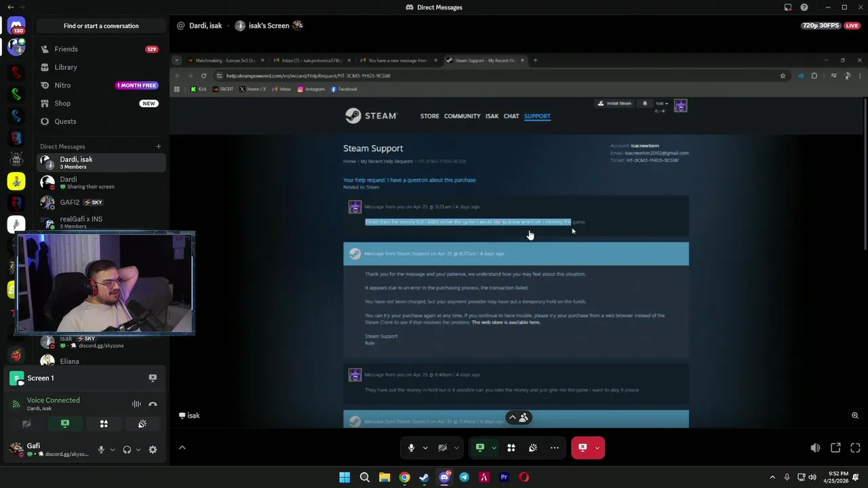This screenshot has height=488, width=868.
Task: Disconnect from voice with hang-up icon
Action: (x=153, y=404)
